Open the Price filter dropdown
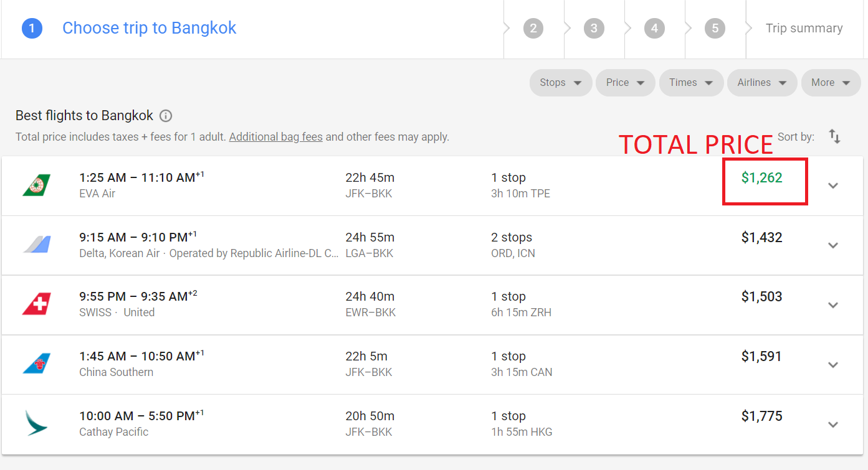Image resolution: width=868 pixels, height=470 pixels. (625, 83)
